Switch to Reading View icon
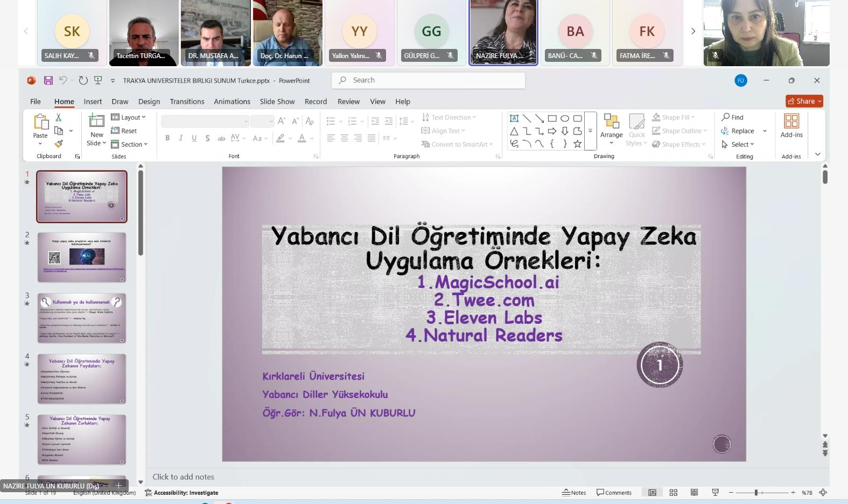 point(695,492)
